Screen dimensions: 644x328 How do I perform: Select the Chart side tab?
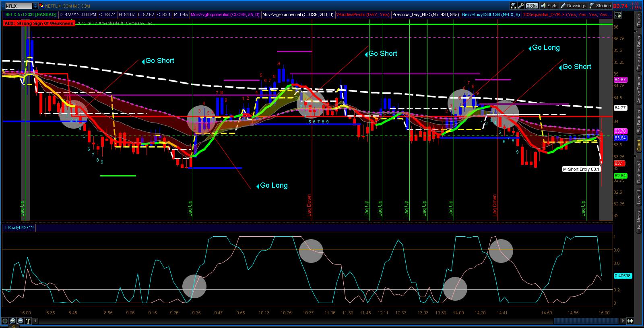639,145
